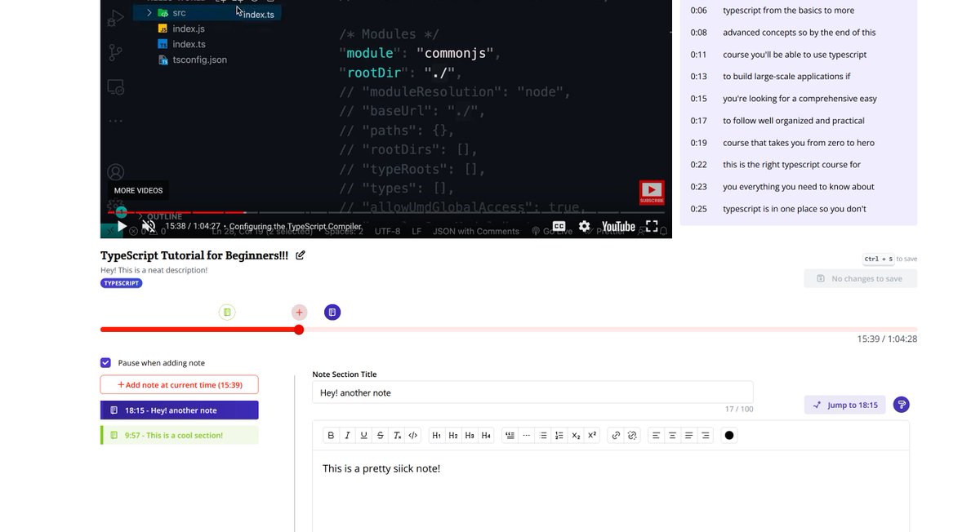This screenshot has width=980, height=532.
Task: Apply Heading 1 style (H1)
Action: coord(437,436)
